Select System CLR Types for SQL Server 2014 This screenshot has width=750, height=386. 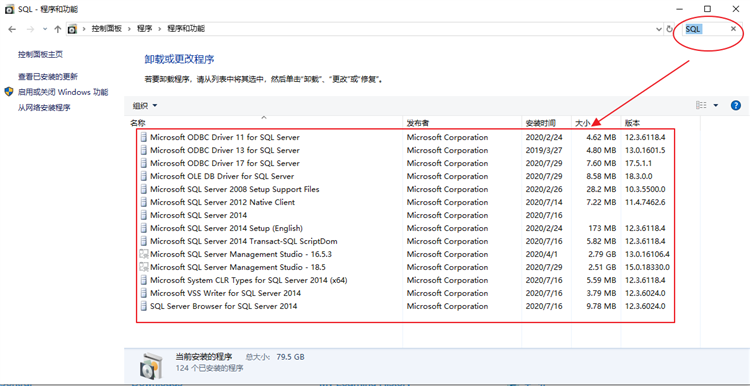[x=249, y=280]
